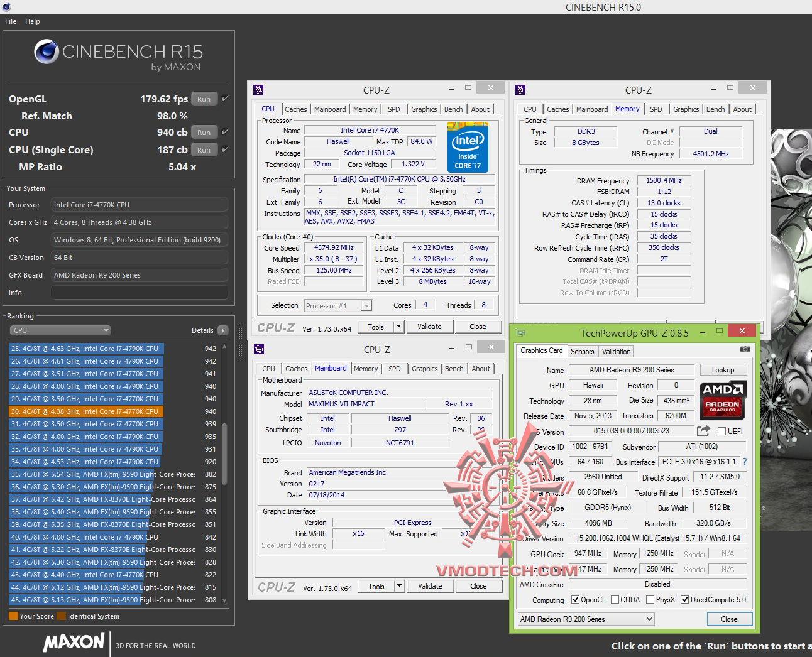Toggle the PhysX checkbox in GPU-Z
812x657 pixels.
650,600
